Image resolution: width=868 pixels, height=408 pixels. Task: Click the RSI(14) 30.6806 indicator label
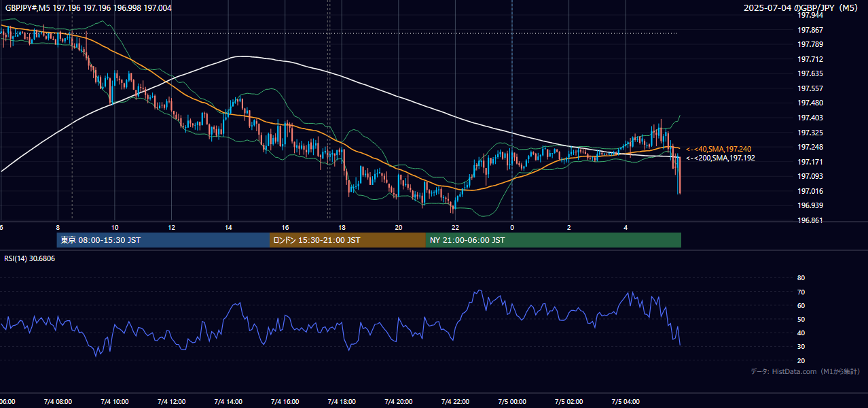click(30, 258)
